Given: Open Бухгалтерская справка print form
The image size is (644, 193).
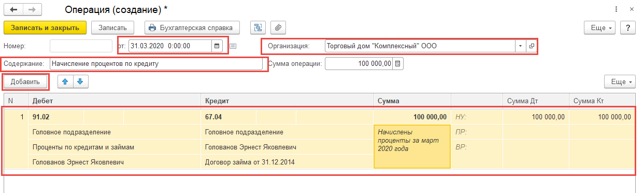Looking at the screenshot, I should [192, 27].
